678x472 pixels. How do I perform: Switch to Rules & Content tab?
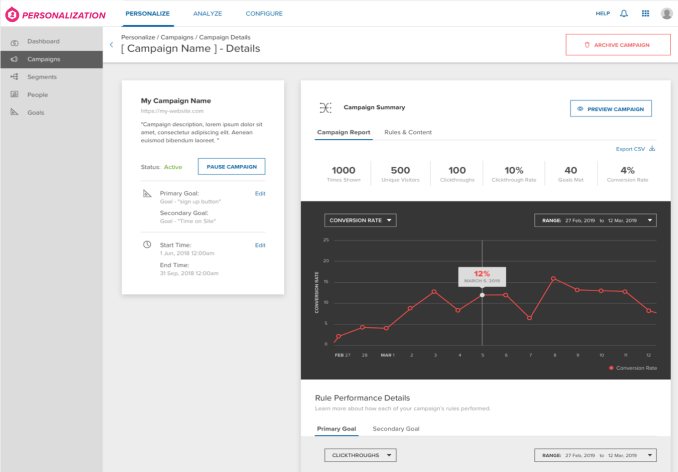[x=407, y=132]
